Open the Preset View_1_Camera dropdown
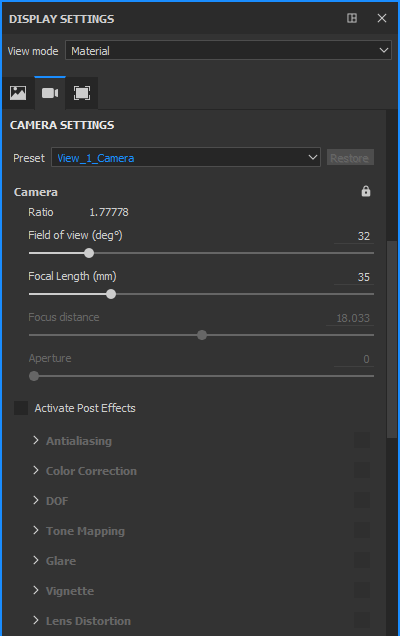Viewport: 400px width, 636px height. click(186, 157)
